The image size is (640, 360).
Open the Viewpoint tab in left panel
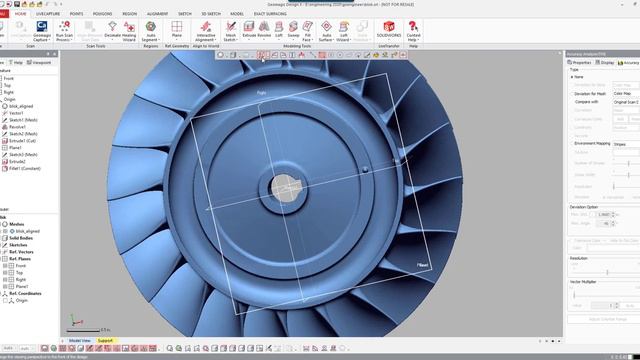[x=39, y=62]
